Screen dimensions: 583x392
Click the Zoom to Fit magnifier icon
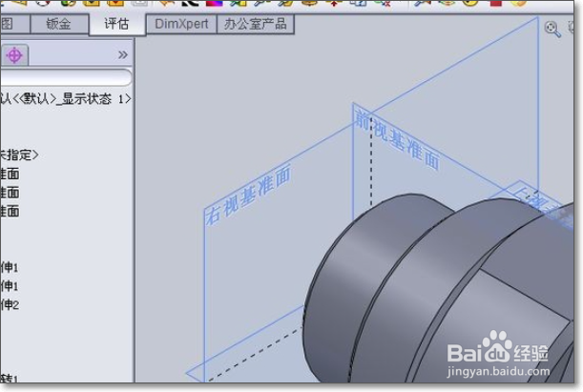552,29
